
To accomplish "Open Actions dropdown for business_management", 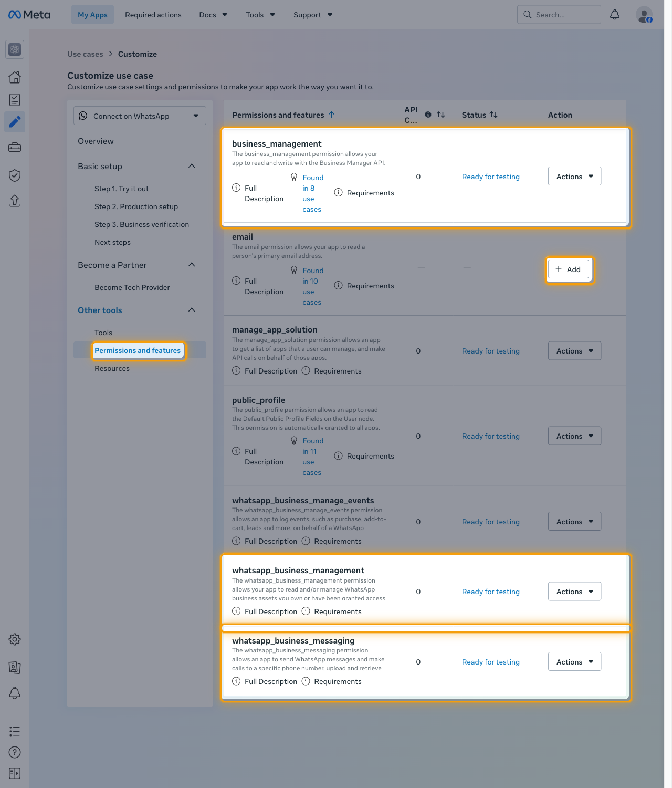I will coord(575,177).
